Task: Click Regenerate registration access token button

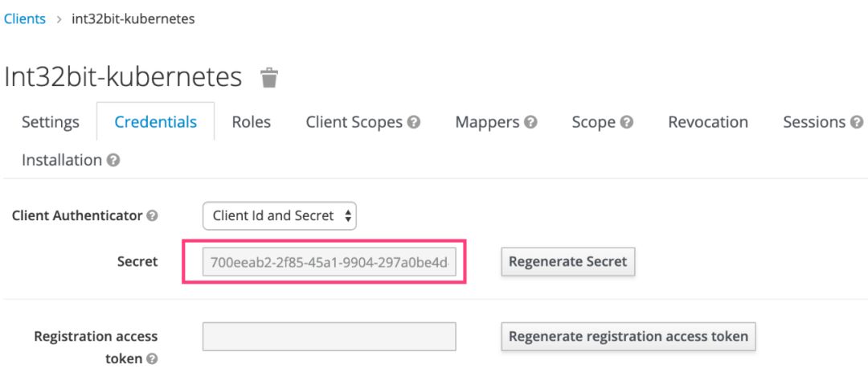Action: tap(628, 336)
